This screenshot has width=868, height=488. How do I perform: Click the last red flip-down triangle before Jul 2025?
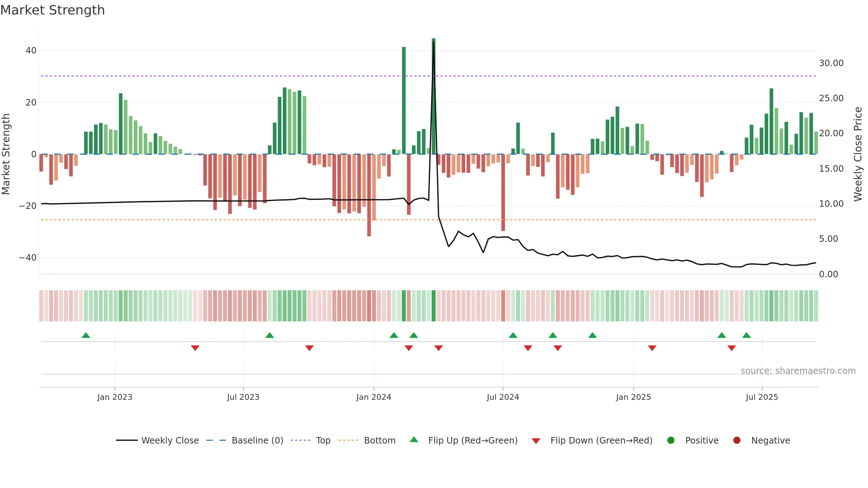(x=732, y=348)
